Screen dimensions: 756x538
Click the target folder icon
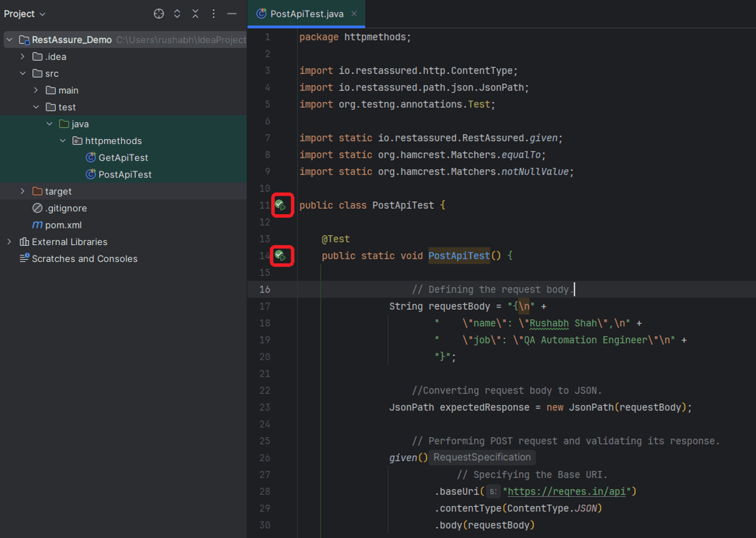37,191
